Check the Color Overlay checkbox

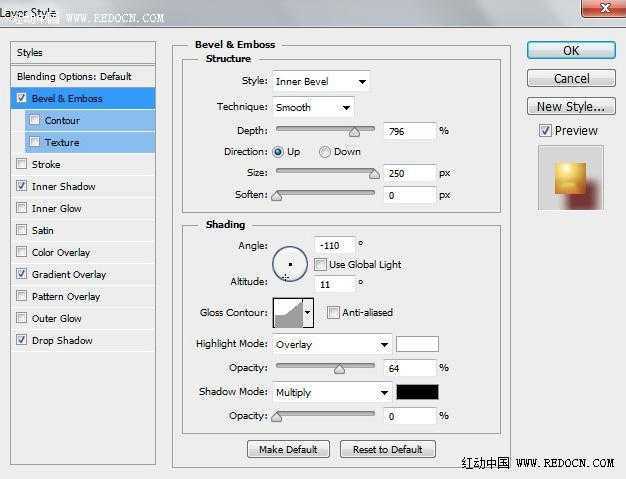(x=22, y=251)
